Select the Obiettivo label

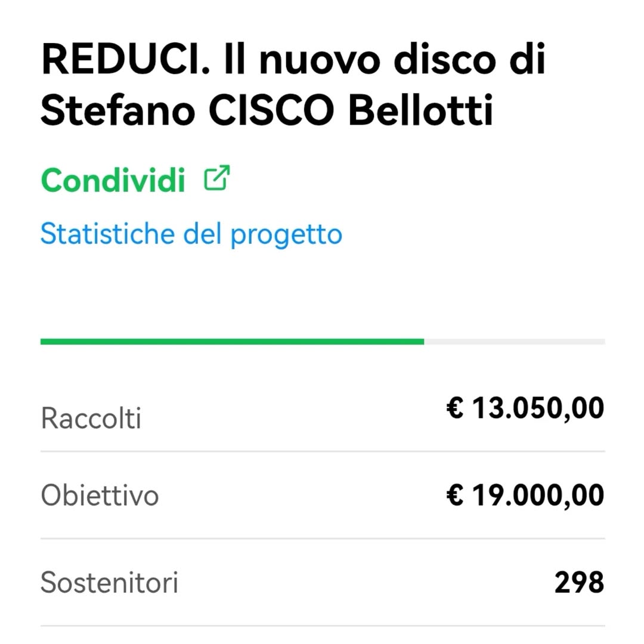(100, 496)
